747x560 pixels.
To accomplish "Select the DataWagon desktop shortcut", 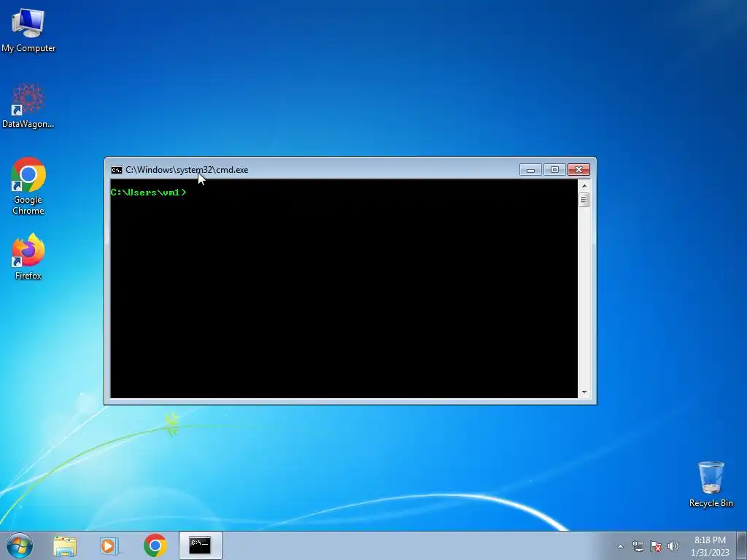I will (x=28, y=106).
